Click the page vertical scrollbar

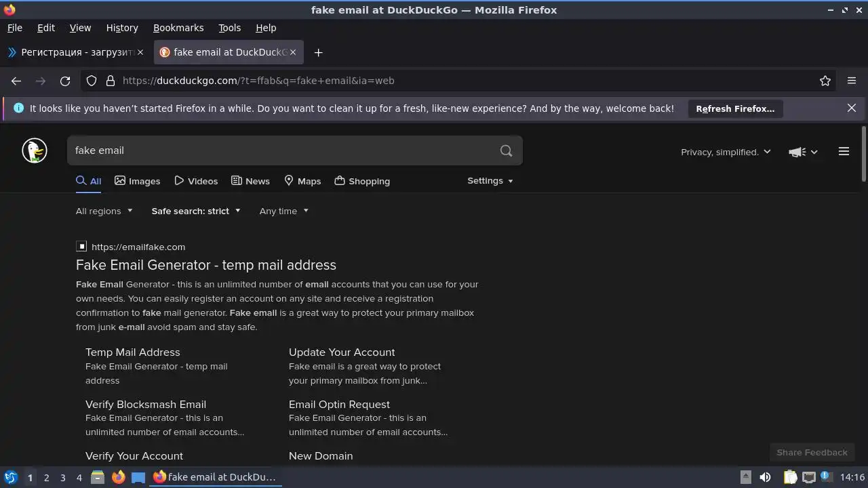[863, 153]
